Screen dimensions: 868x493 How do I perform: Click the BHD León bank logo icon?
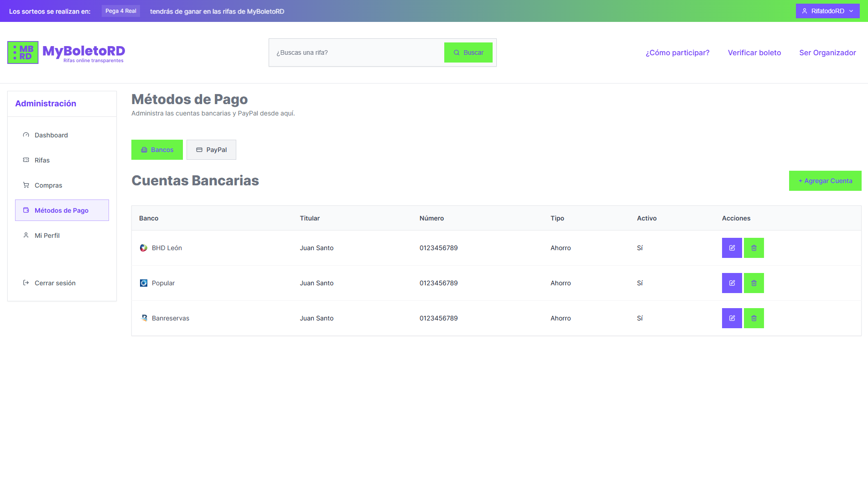(144, 248)
